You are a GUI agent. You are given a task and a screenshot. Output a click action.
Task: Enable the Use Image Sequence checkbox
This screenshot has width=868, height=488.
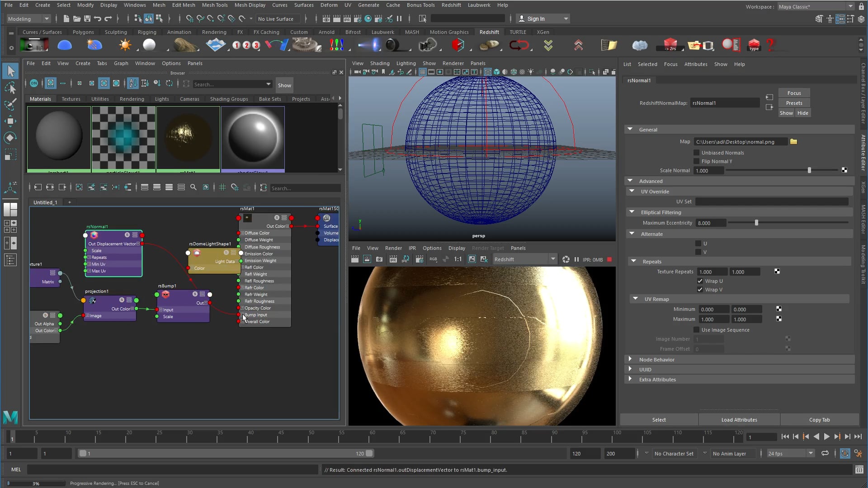click(696, 330)
